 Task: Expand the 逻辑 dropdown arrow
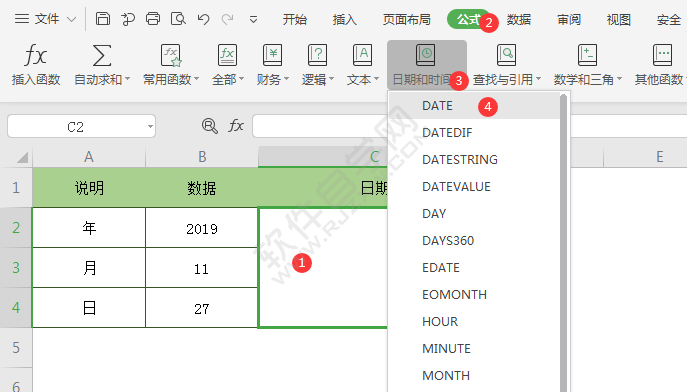tap(331, 79)
